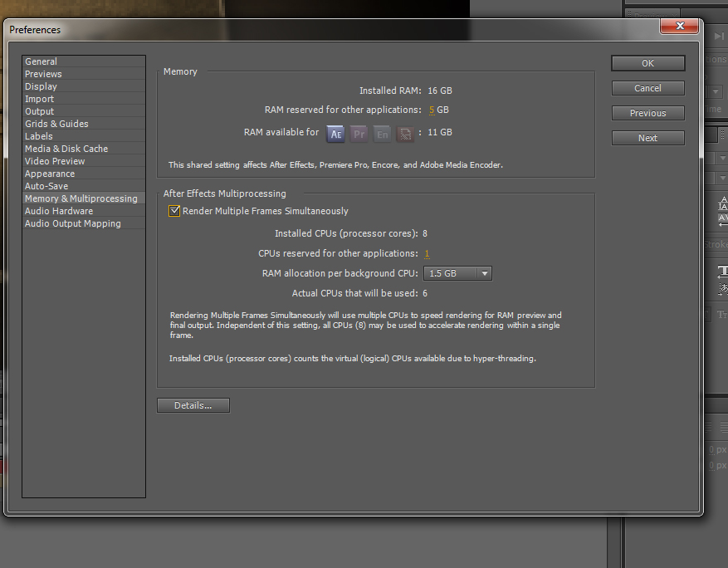Image resolution: width=728 pixels, height=568 pixels.
Task: Confirm preferences with OK button
Action: click(647, 63)
